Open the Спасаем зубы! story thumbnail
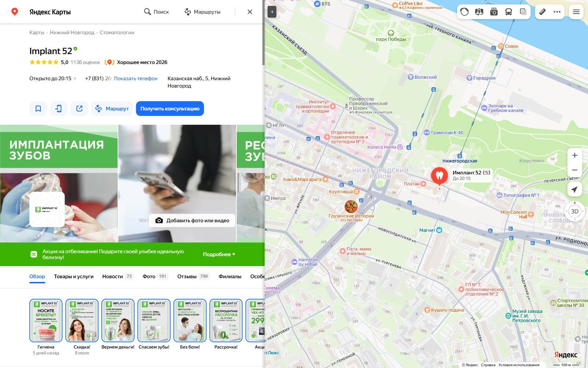The image size is (588, 368). [x=154, y=321]
